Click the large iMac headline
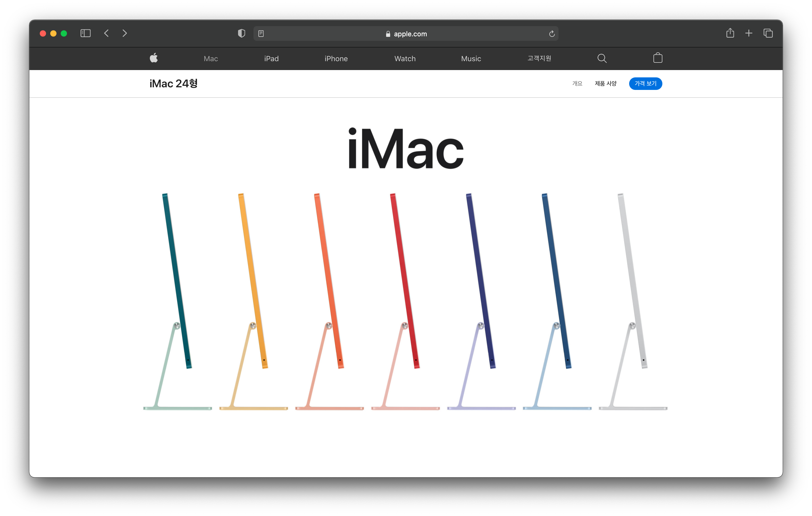This screenshot has height=516, width=812. [x=406, y=148]
